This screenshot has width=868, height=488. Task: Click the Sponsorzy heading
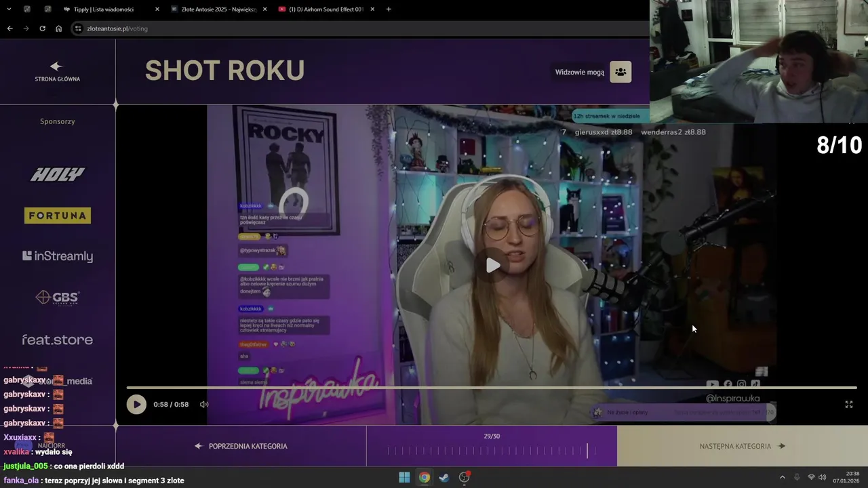point(58,121)
